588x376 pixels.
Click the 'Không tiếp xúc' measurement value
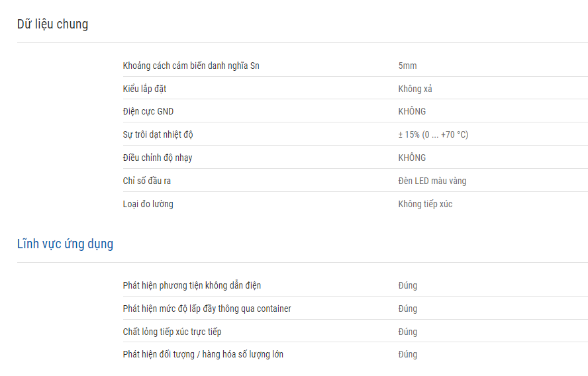click(425, 205)
